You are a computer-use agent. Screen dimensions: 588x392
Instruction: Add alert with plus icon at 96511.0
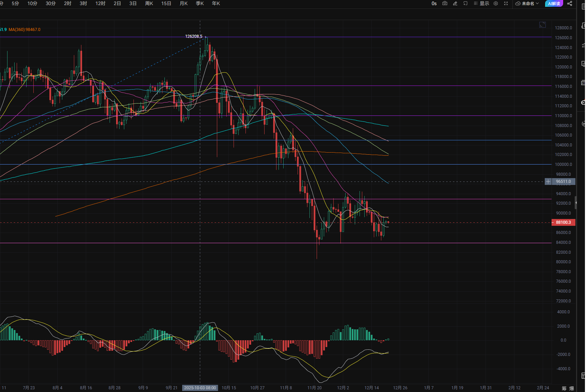point(548,182)
